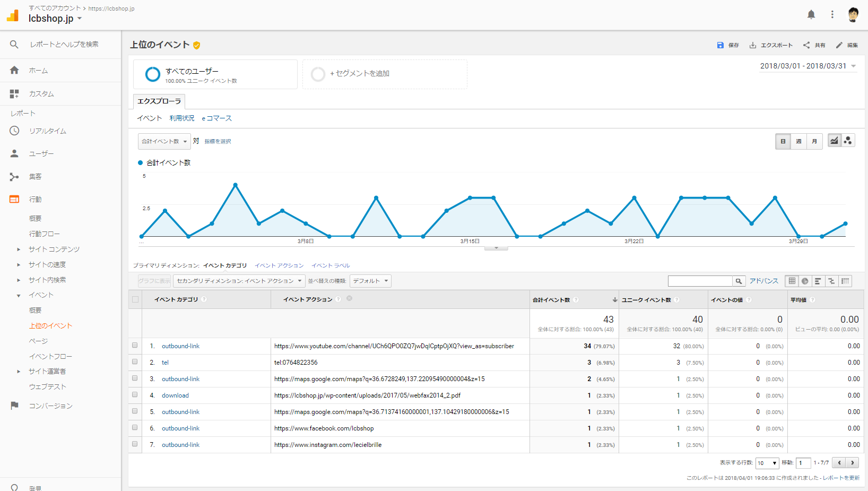Click the 共有 share icon

(806, 45)
